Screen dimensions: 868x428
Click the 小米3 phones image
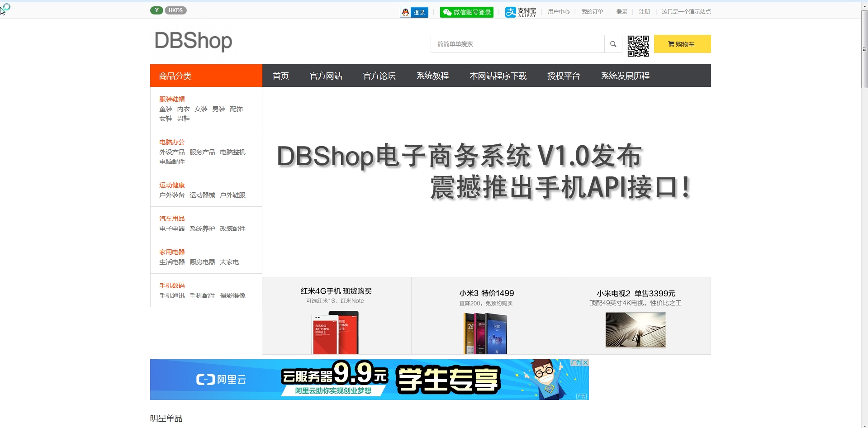pyautogui.click(x=485, y=333)
